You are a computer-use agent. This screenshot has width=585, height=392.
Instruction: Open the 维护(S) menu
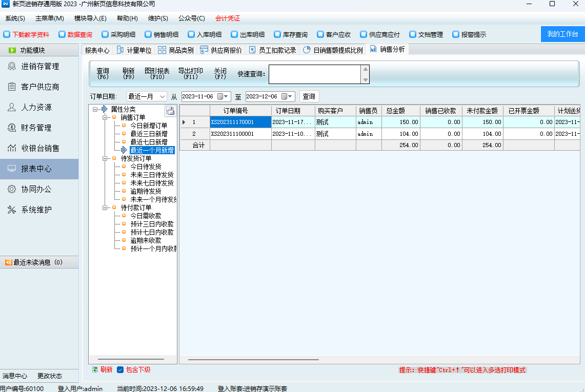(158, 18)
